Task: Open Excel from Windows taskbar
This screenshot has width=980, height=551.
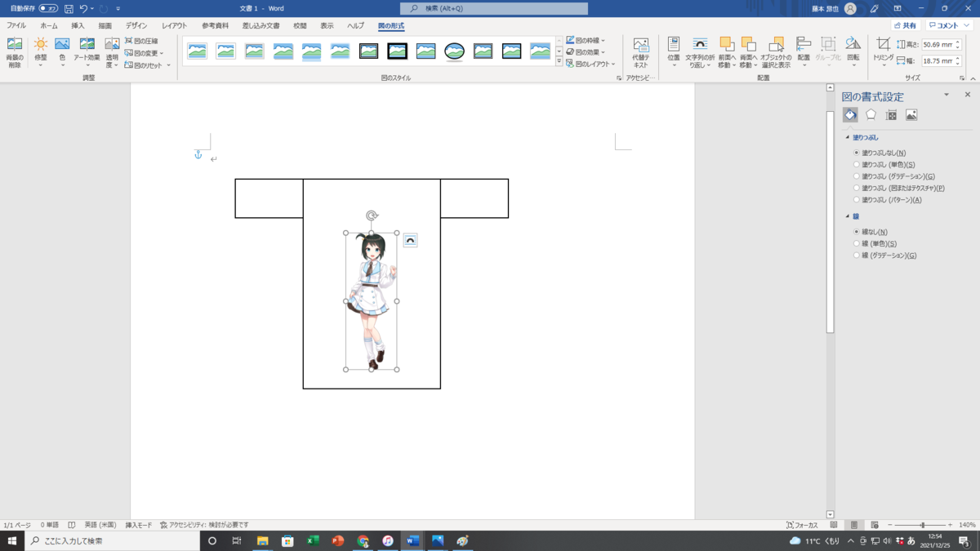Action: [313, 540]
